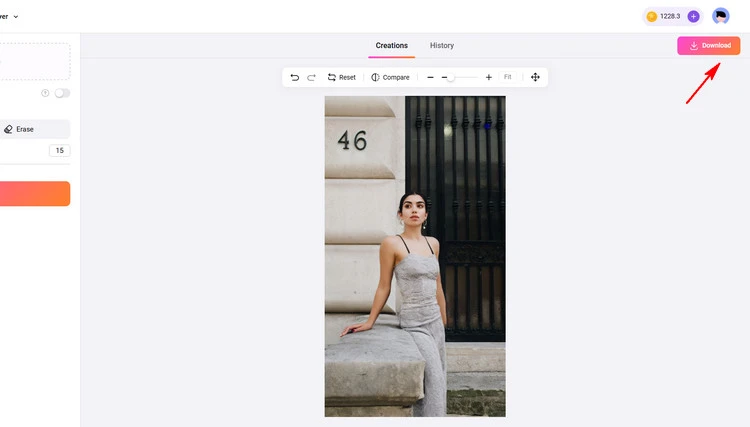The height and width of the screenshot is (427, 750).
Task: Reset the image edits
Action: (x=342, y=77)
